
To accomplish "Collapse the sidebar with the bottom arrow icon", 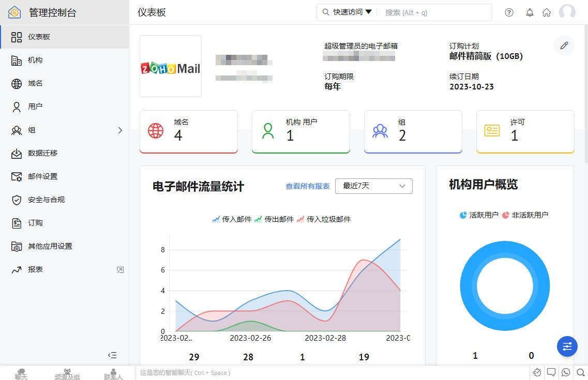I will (x=112, y=355).
